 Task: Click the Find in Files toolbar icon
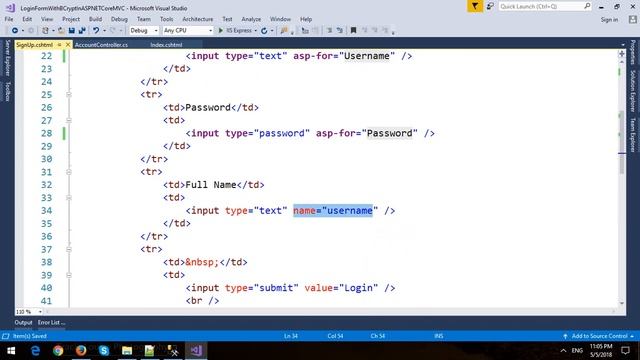[x=284, y=31]
